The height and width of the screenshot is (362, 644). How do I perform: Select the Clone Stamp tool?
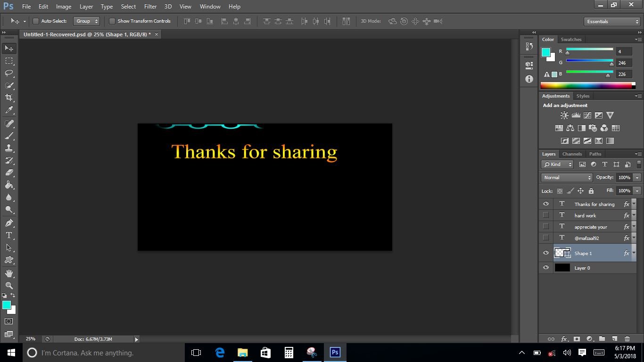9,148
